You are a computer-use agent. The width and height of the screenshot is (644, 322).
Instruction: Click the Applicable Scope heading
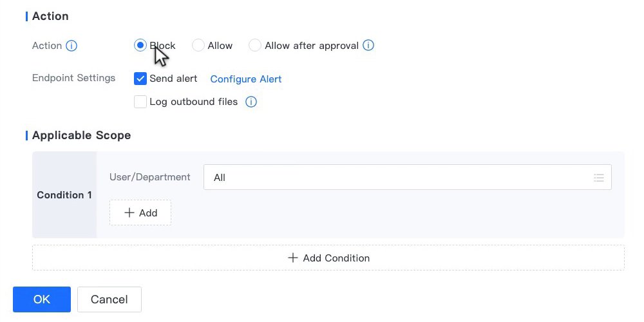(x=81, y=135)
